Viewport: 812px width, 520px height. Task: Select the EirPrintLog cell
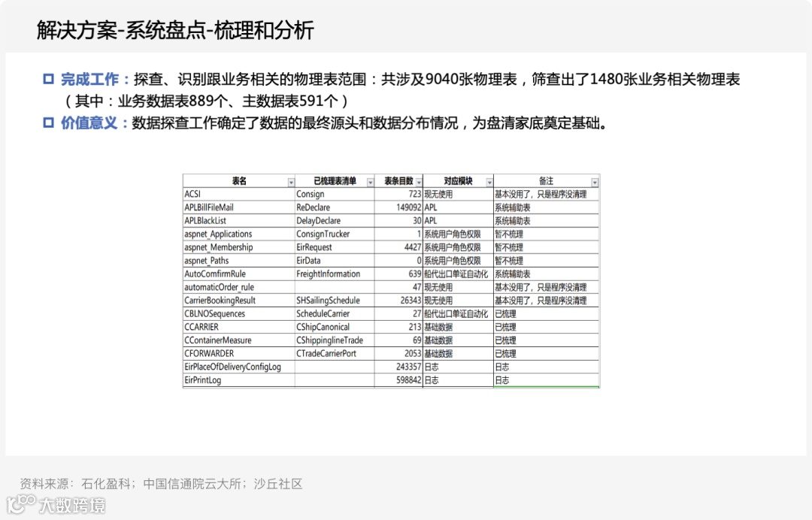point(239,380)
